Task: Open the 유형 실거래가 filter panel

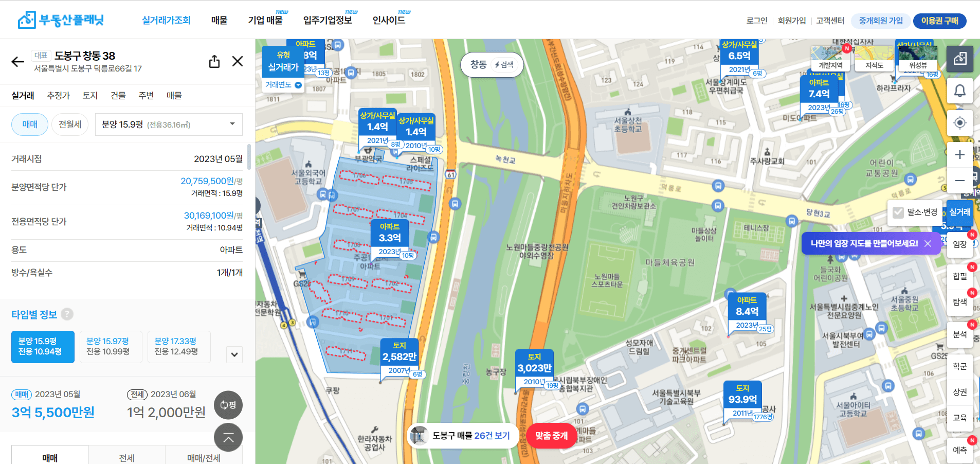Action: 283,61
